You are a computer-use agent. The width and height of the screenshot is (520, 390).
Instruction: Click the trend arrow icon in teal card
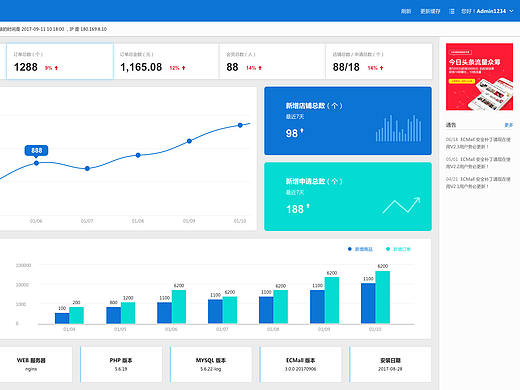coord(401,205)
